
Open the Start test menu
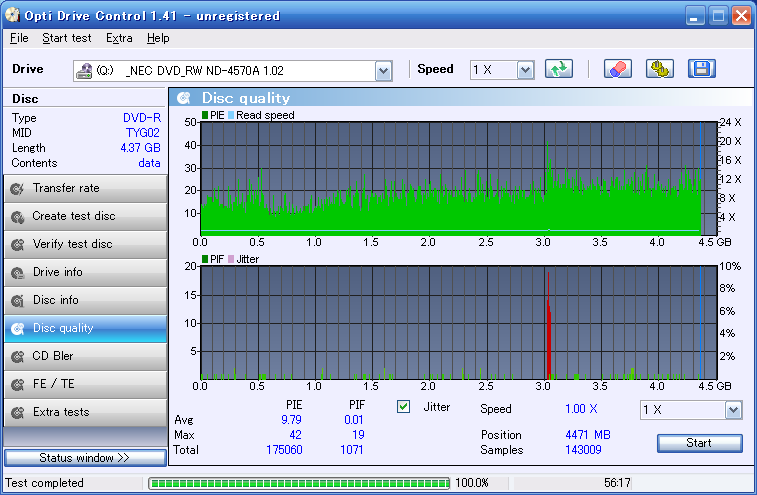67,38
